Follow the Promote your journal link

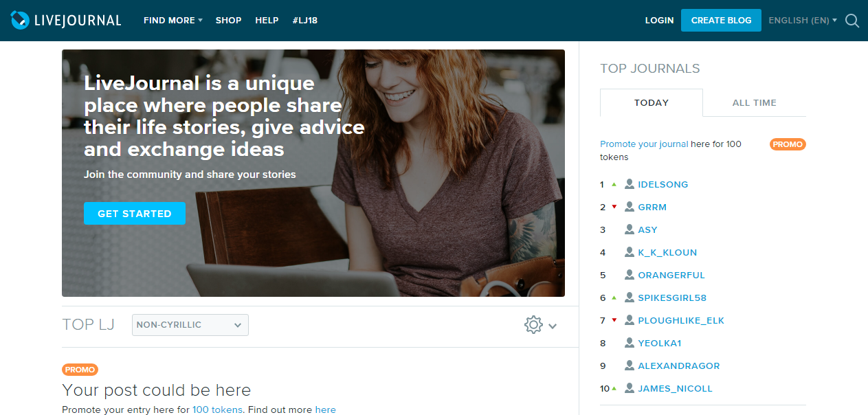point(644,144)
